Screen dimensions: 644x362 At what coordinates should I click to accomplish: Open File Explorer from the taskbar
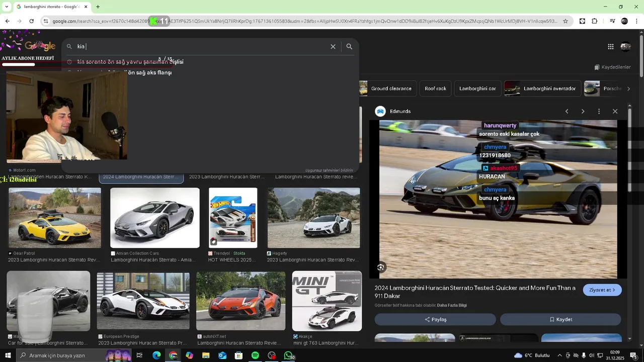point(206,355)
